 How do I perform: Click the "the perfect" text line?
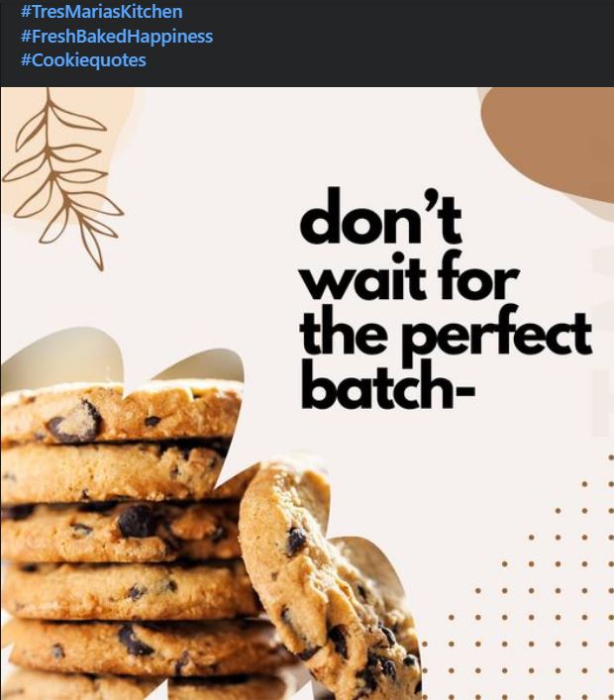[x=446, y=335]
